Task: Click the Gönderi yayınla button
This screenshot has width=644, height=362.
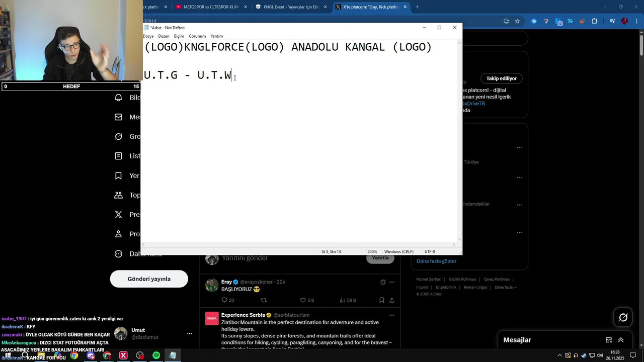Action: 149,279
